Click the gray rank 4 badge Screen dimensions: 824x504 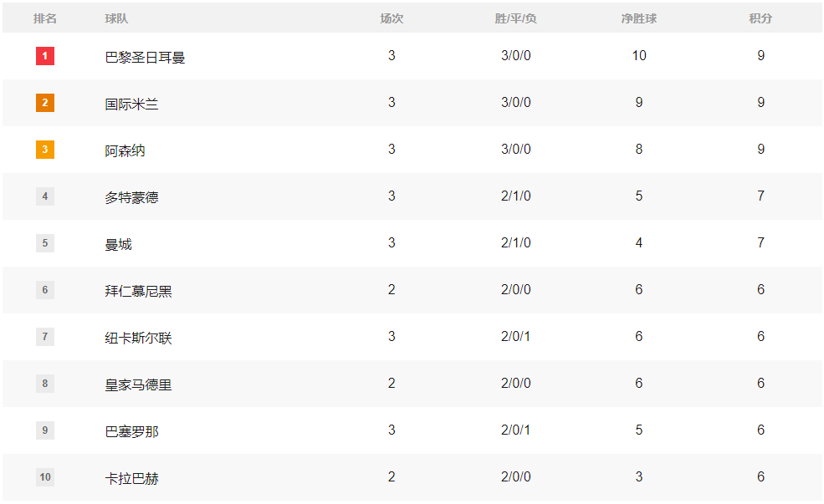(x=45, y=196)
